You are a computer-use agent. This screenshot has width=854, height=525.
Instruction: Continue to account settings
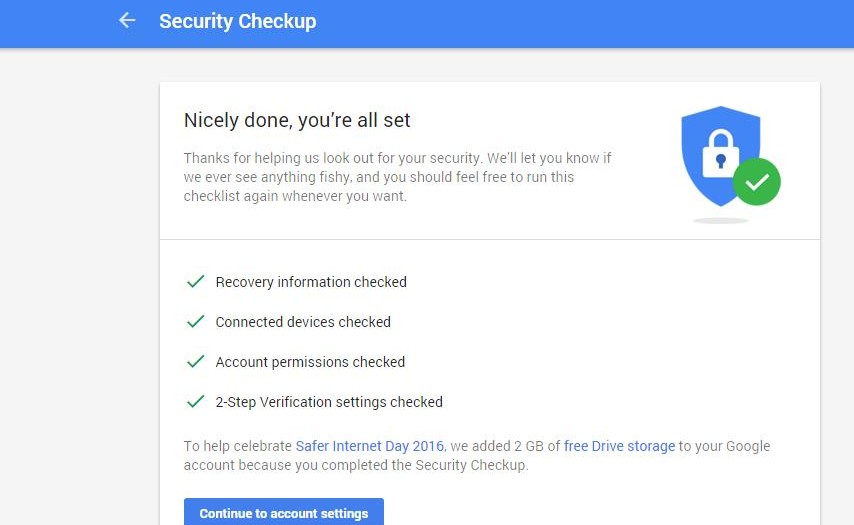[284, 512]
